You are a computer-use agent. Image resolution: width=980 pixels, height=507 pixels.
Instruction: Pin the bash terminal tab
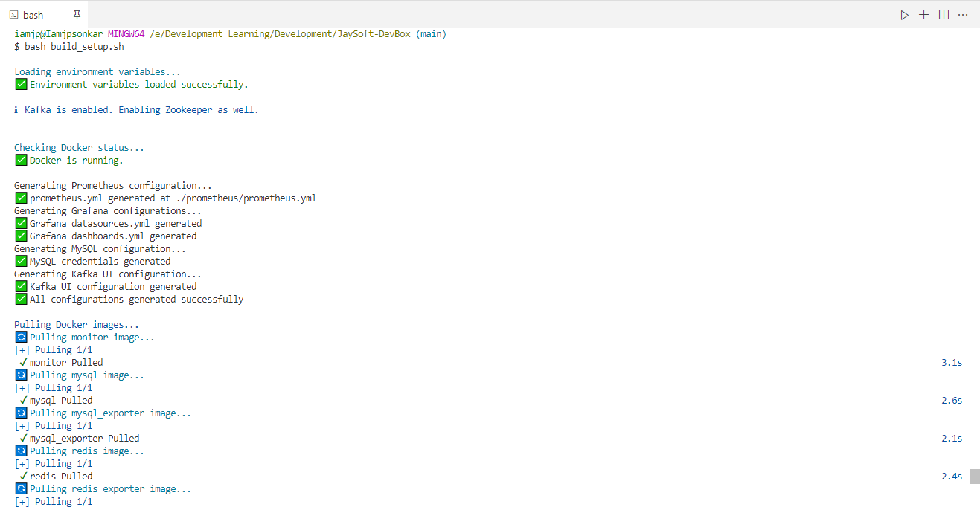click(77, 15)
